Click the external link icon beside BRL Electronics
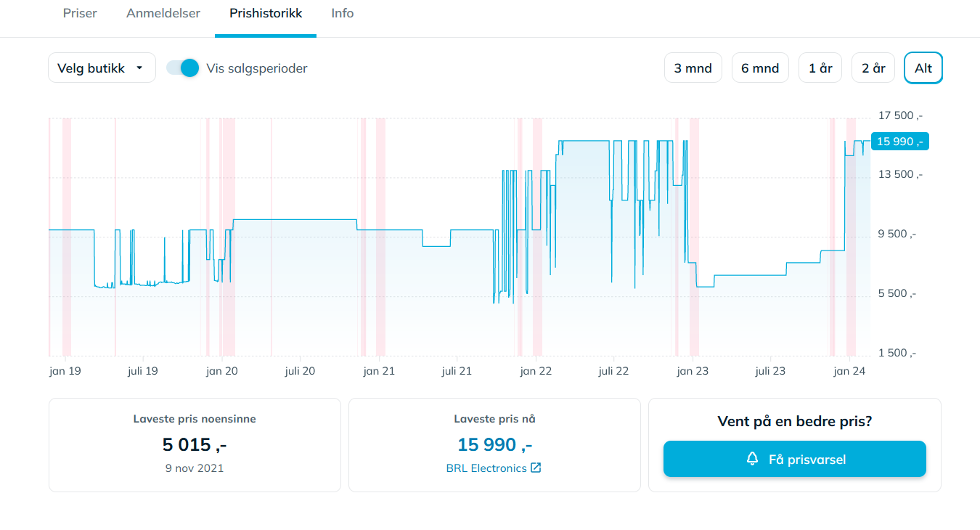Image resolution: width=980 pixels, height=530 pixels. [536, 468]
